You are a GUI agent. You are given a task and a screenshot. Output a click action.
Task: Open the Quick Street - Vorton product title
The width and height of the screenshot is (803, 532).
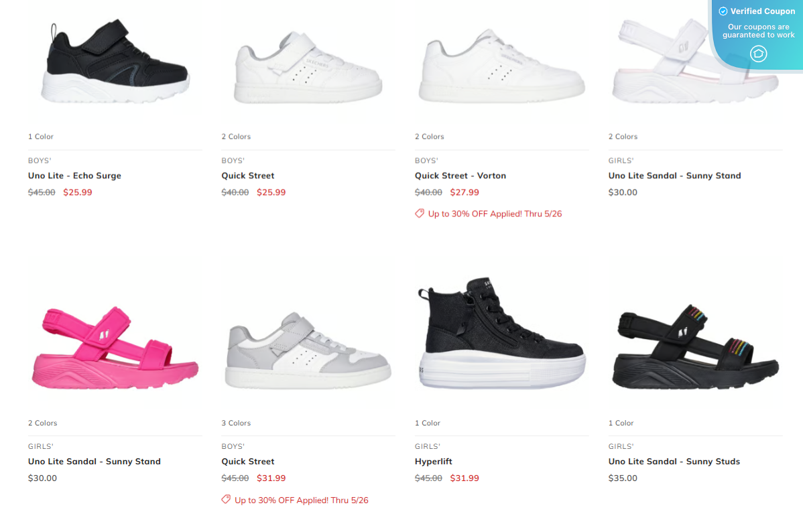460,176
